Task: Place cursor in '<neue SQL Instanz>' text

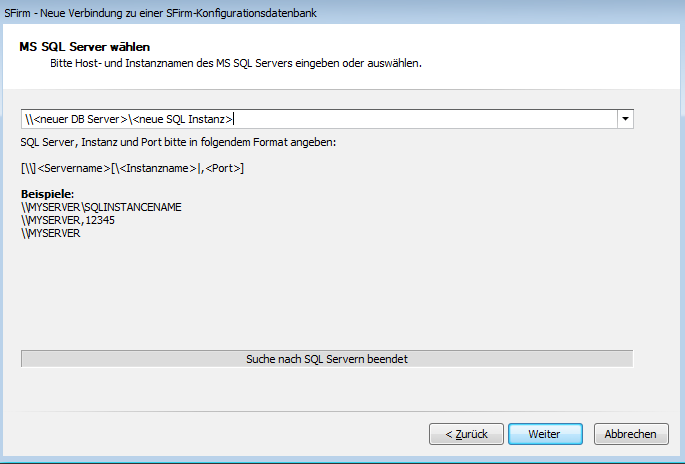Action: 184,119
